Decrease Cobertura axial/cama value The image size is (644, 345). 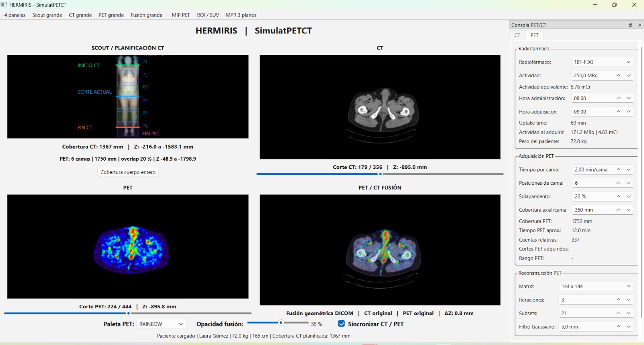click(629, 210)
